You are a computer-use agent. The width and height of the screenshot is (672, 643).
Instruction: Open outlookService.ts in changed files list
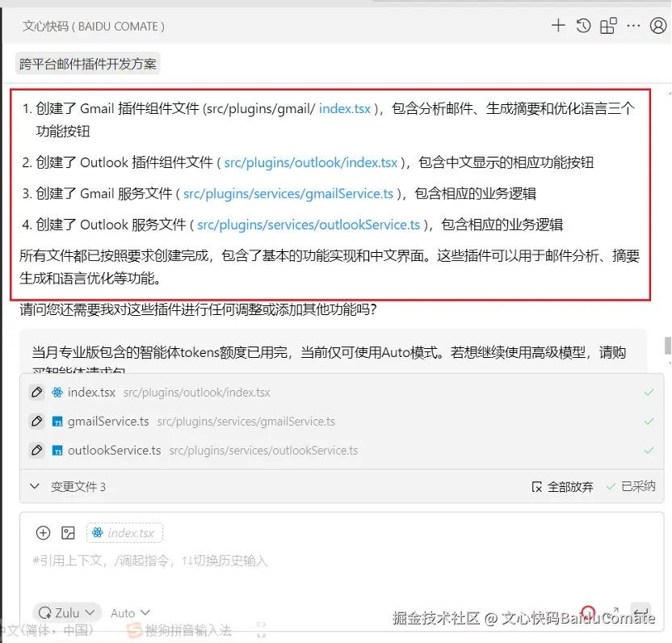114,451
